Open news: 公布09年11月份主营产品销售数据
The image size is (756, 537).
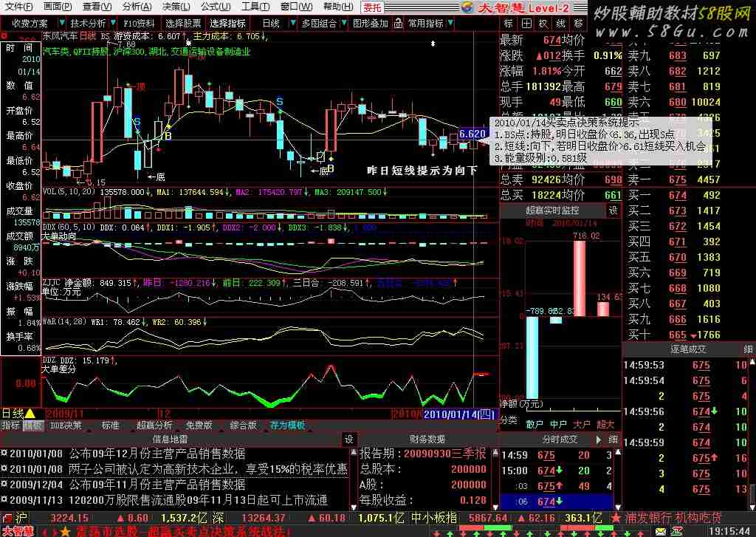pyautogui.click(x=157, y=485)
